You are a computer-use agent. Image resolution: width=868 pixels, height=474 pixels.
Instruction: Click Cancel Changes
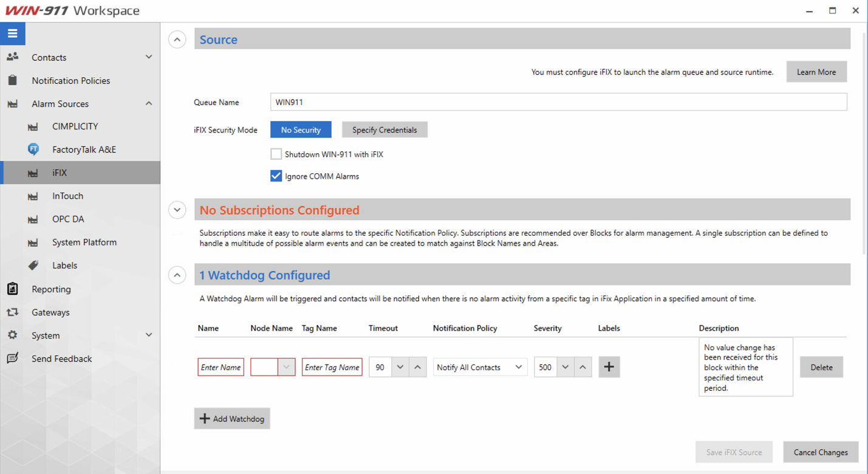(x=821, y=452)
